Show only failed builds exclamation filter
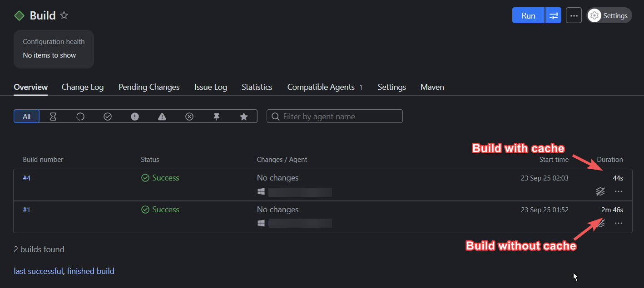This screenshot has height=288, width=644. (x=135, y=117)
